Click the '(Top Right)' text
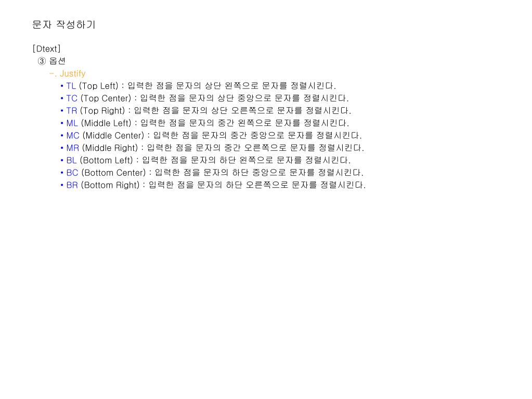 (102, 111)
